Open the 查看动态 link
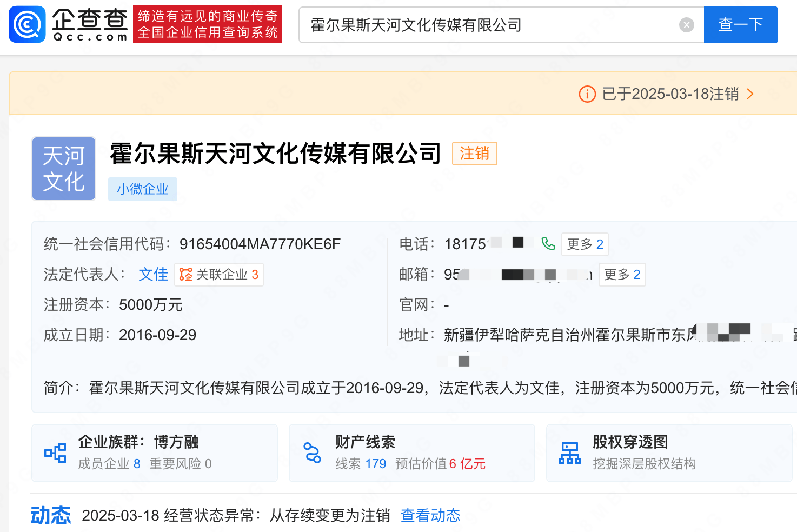This screenshot has width=797, height=532. coord(430,516)
